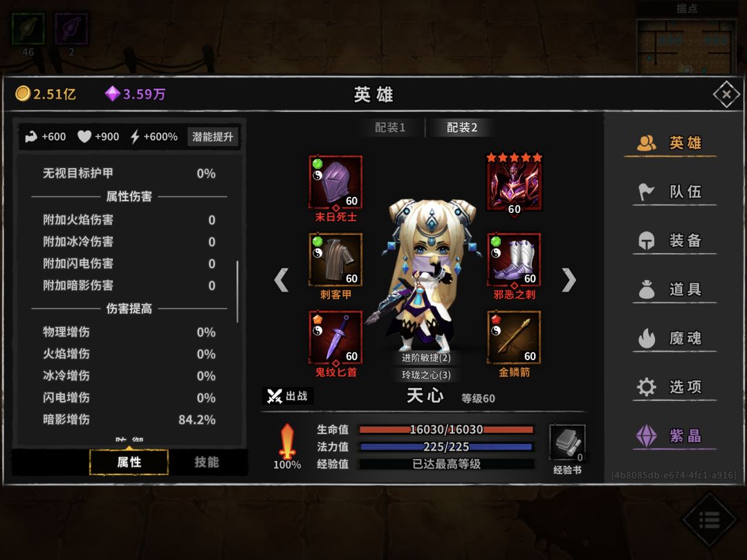Open the 经验书 experience book item
This screenshot has width=747, height=560.
coord(567,443)
